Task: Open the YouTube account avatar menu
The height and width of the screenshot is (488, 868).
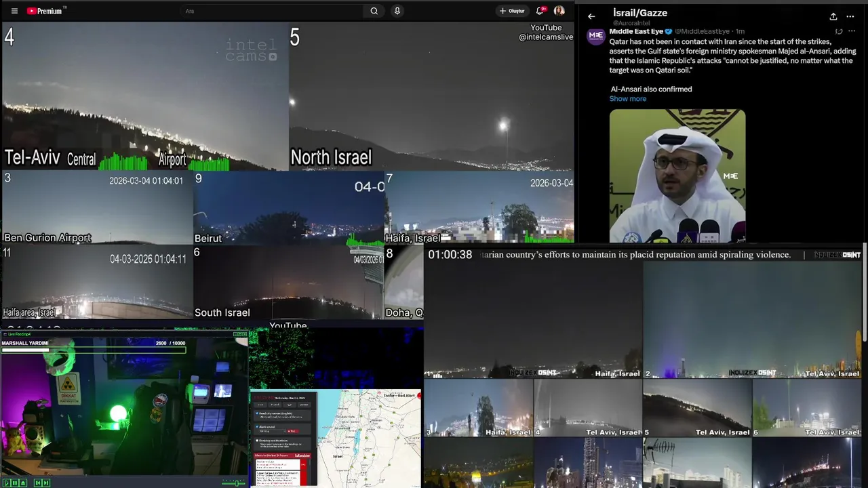Action: pyautogui.click(x=559, y=11)
